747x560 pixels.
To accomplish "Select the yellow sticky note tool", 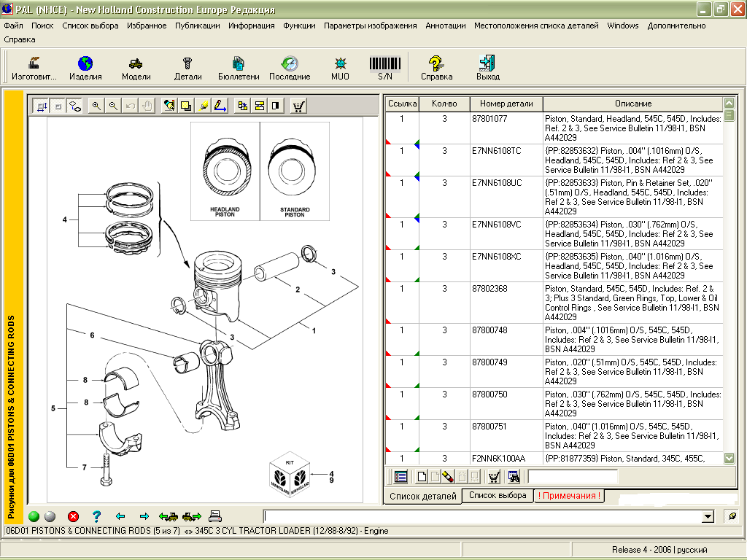I will 186,106.
